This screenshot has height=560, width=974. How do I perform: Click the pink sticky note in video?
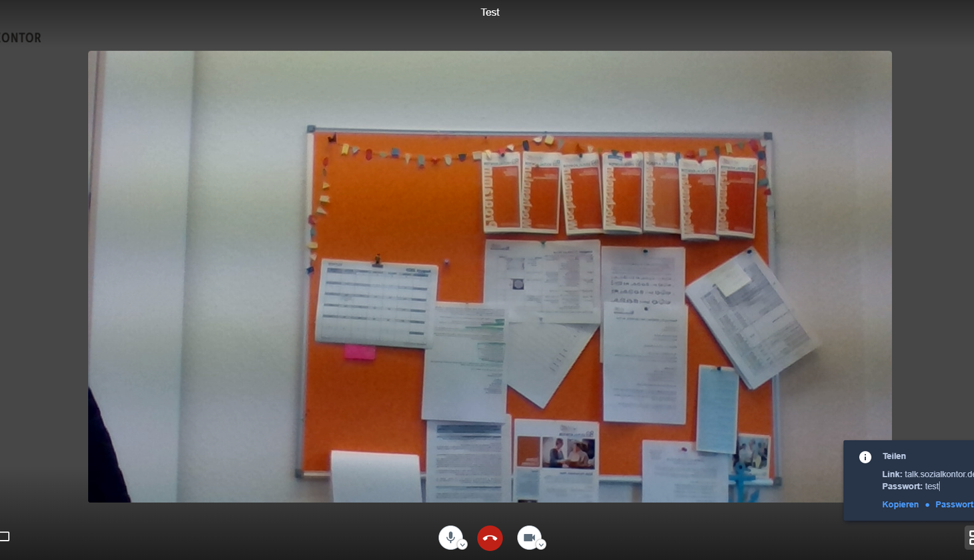[x=360, y=353]
